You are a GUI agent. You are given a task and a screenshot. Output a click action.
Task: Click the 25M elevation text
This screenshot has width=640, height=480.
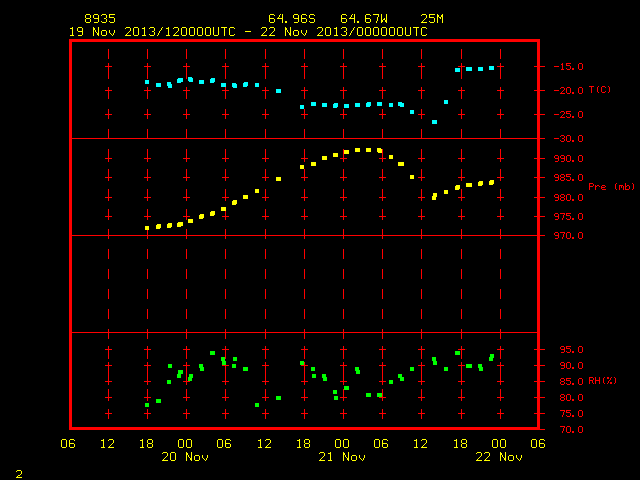coord(432,19)
